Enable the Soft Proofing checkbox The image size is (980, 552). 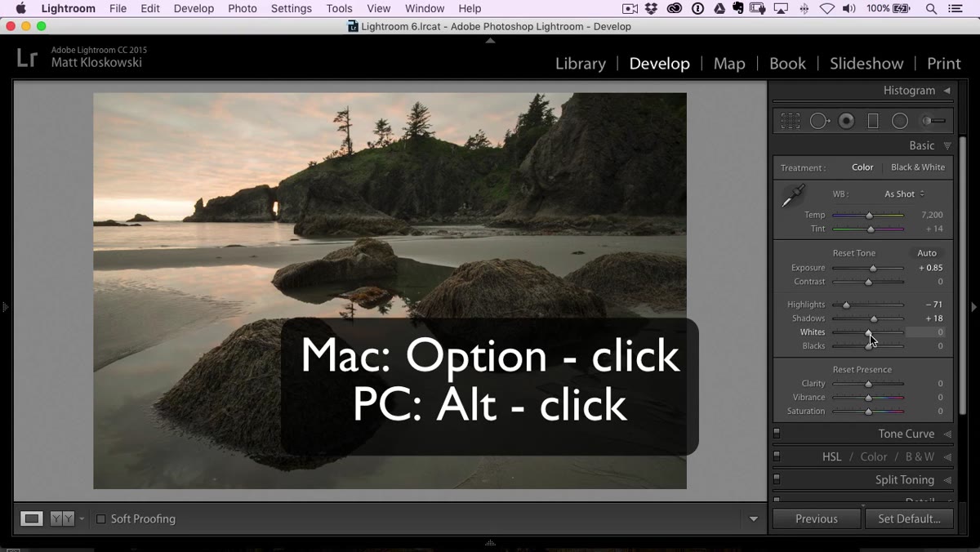tap(101, 519)
